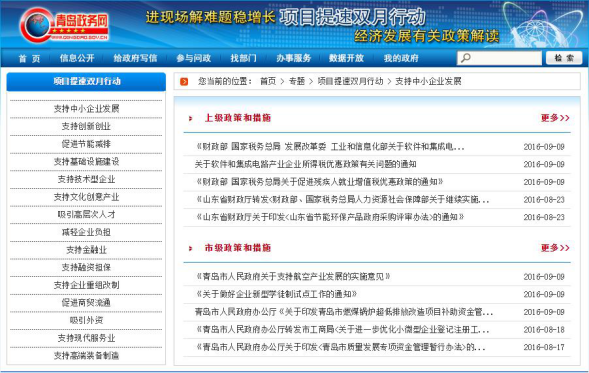Click the 检索 search button
Viewport: 589px width, 373px height.
click(564, 58)
